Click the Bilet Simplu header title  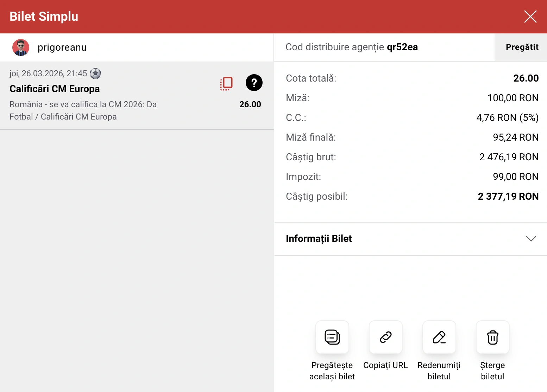click(44, 17)
